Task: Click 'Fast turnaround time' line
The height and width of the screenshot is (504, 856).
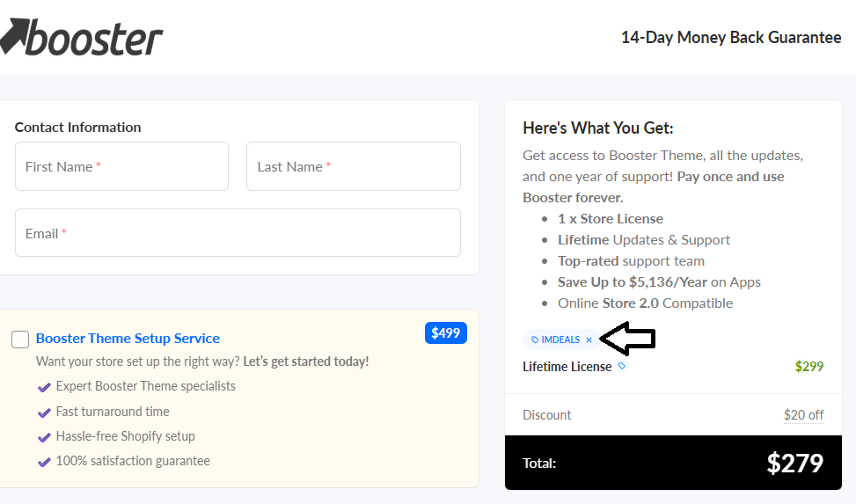Action: click(x=113, y=412)
